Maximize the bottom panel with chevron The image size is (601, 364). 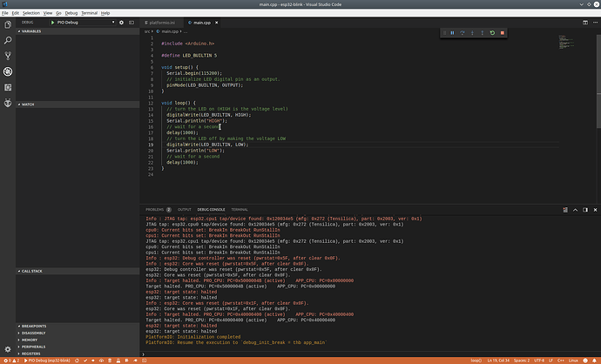click(576, 210)
